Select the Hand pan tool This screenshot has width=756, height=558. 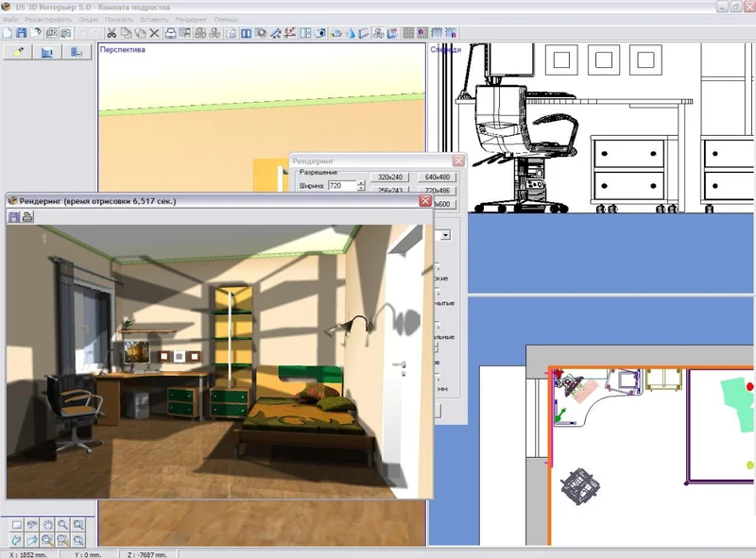[x=47, y=525]
